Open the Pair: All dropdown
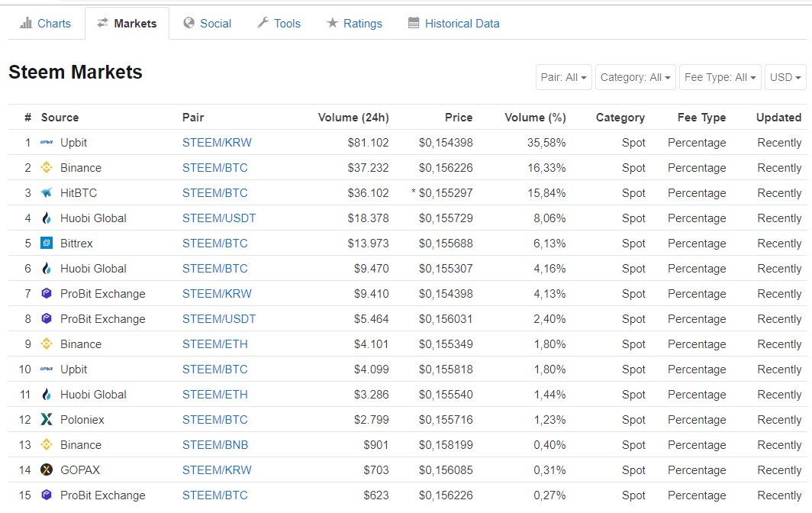This screenshot has height=513, width=812. [563, 77]
